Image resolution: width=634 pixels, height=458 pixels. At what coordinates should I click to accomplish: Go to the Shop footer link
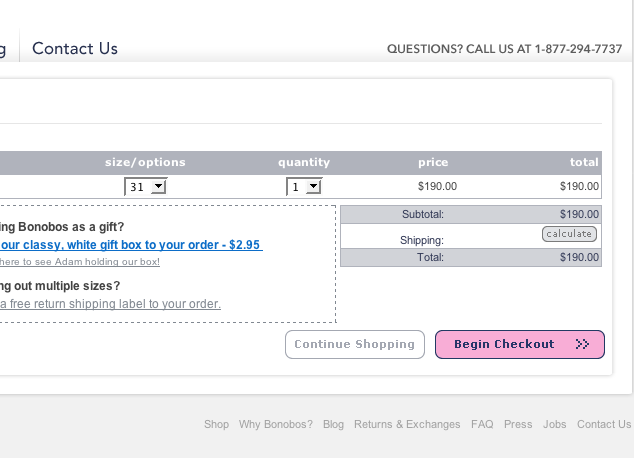point(216,424)
